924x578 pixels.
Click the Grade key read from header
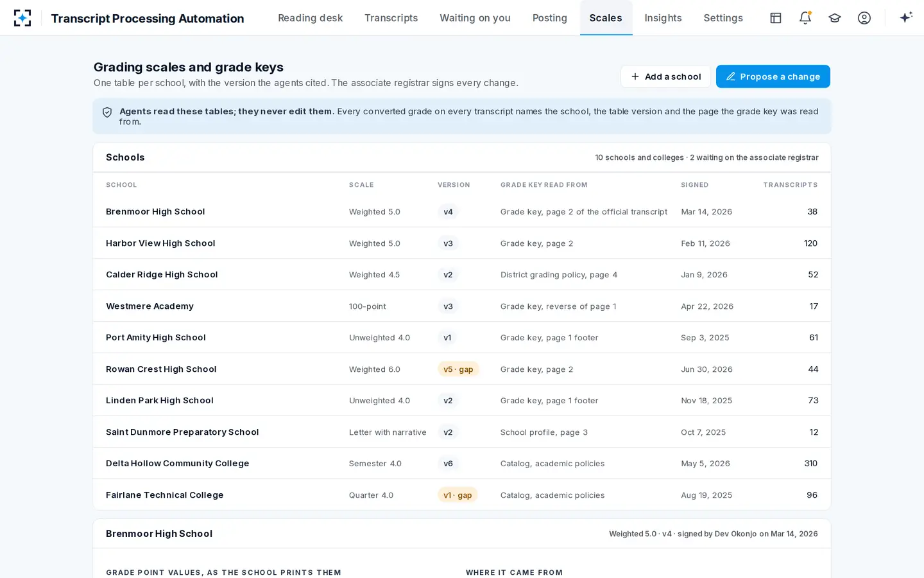coord(544,185)
